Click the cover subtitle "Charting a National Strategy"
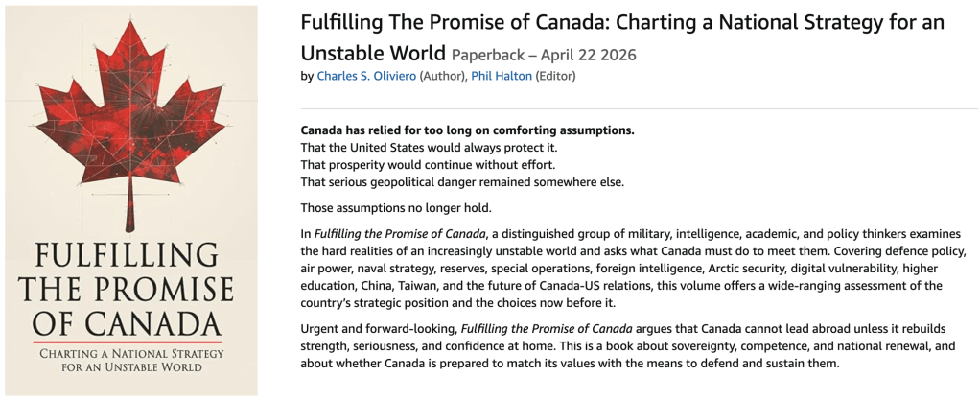Viewport: 980px width, 401px height. pyautogui.click(x=130, y=360)
